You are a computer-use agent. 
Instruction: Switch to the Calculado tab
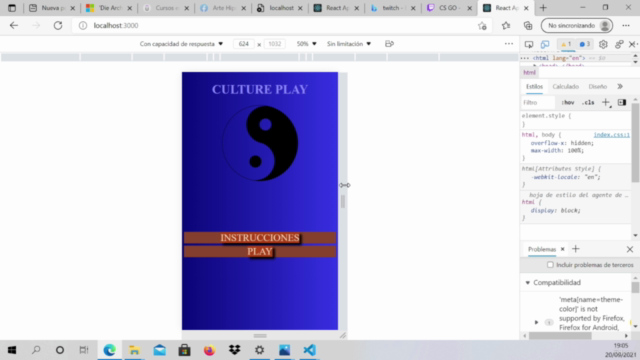click(x=566, y=87)
